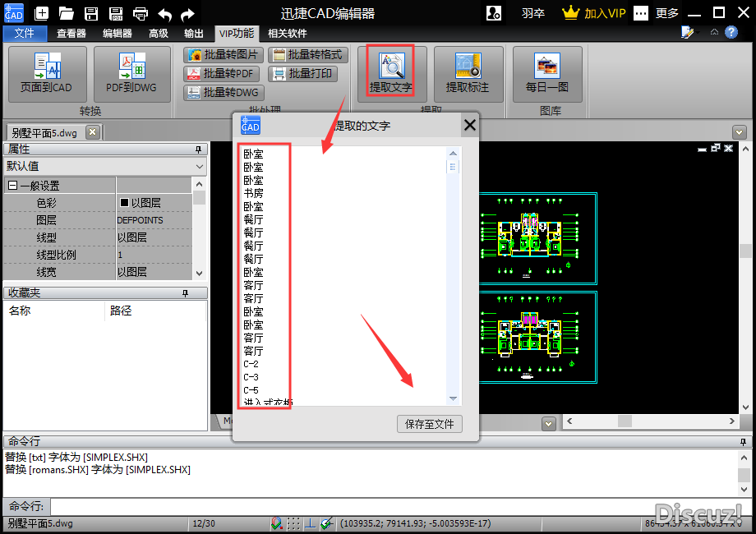Click the save as PDF icon
The height and width of the screenshot is (534, 756).
116,13
